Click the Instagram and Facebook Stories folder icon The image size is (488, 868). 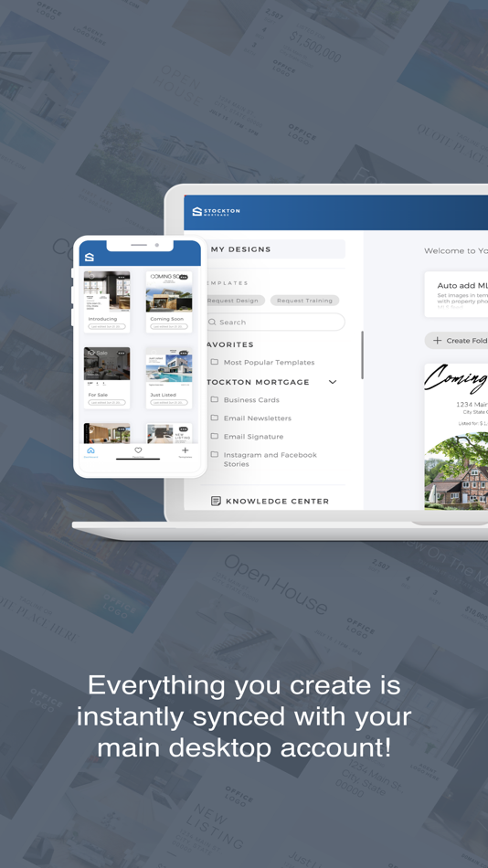(215, 454)
